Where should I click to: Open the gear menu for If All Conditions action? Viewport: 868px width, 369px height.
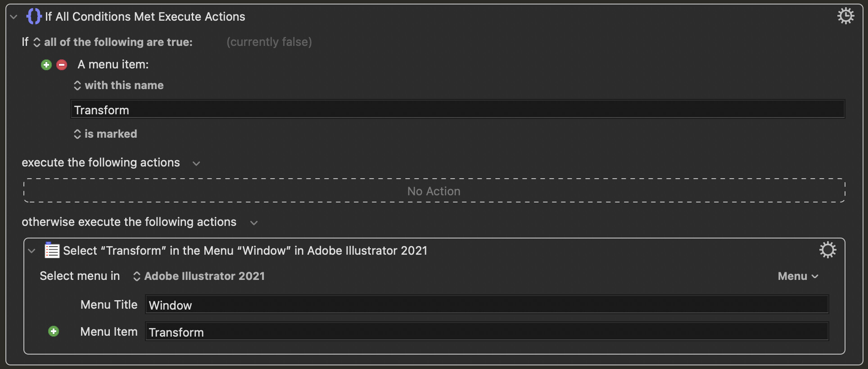click(845, 16)
